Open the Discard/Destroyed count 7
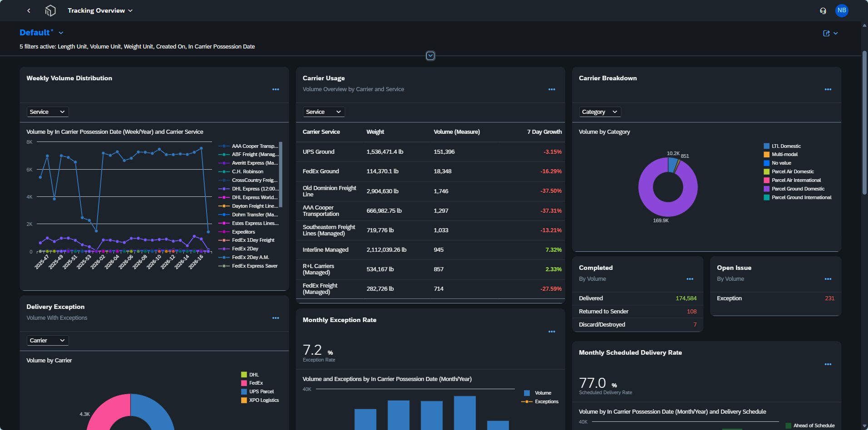The image size is (868, 430). (x=695, y=325)
